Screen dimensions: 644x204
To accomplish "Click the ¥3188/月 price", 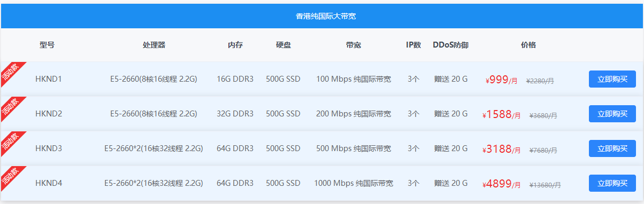I will pyautogui.click(x=501, y=150).
